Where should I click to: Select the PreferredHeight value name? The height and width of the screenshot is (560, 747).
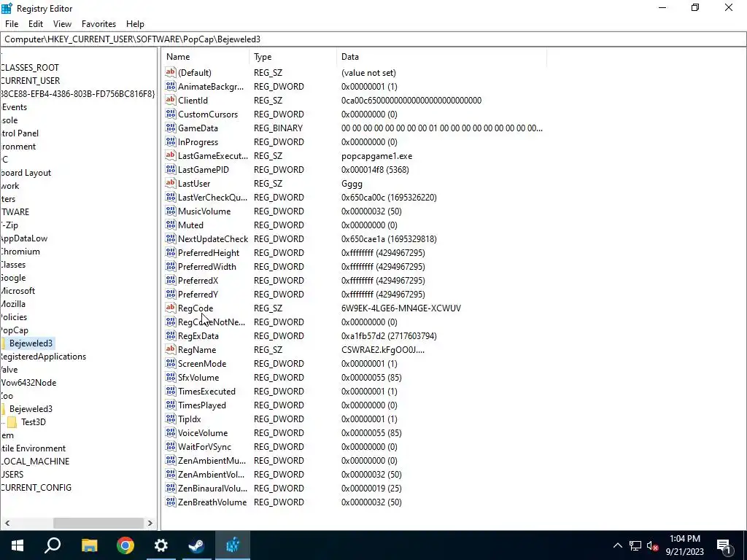(209, 252)
